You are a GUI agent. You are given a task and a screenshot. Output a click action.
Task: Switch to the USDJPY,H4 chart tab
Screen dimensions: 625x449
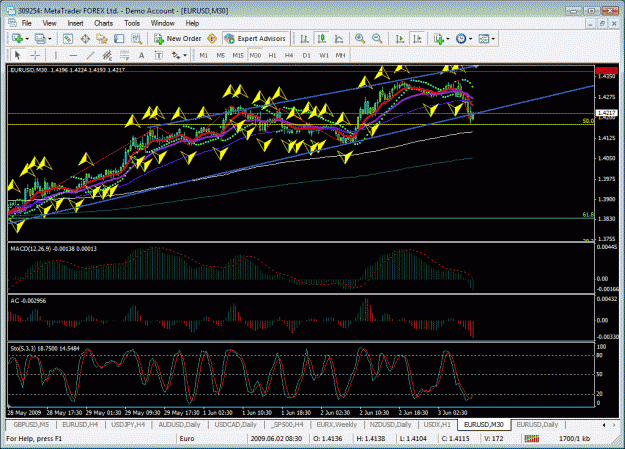(x=128, y=425)
